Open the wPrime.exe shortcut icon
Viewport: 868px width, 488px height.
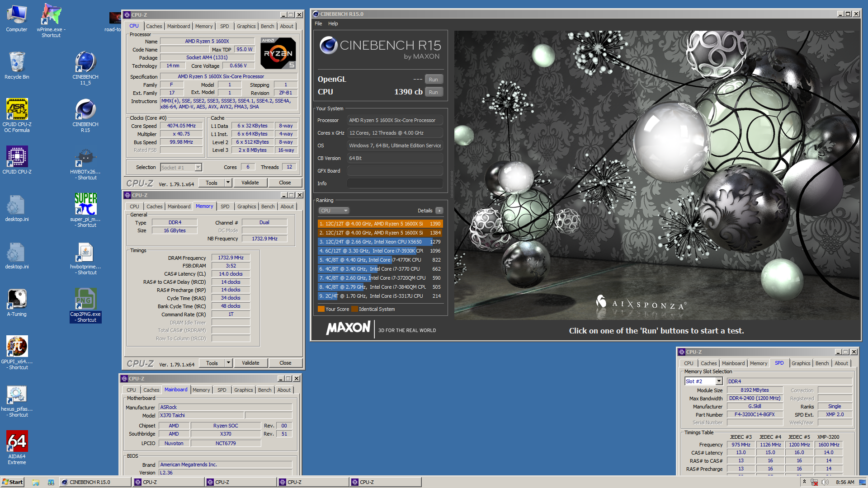[51, 20]
